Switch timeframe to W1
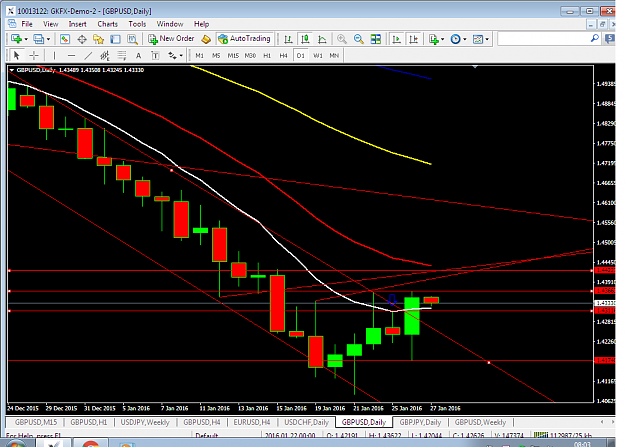Screen dimensions: 625x447 (318, 55)
